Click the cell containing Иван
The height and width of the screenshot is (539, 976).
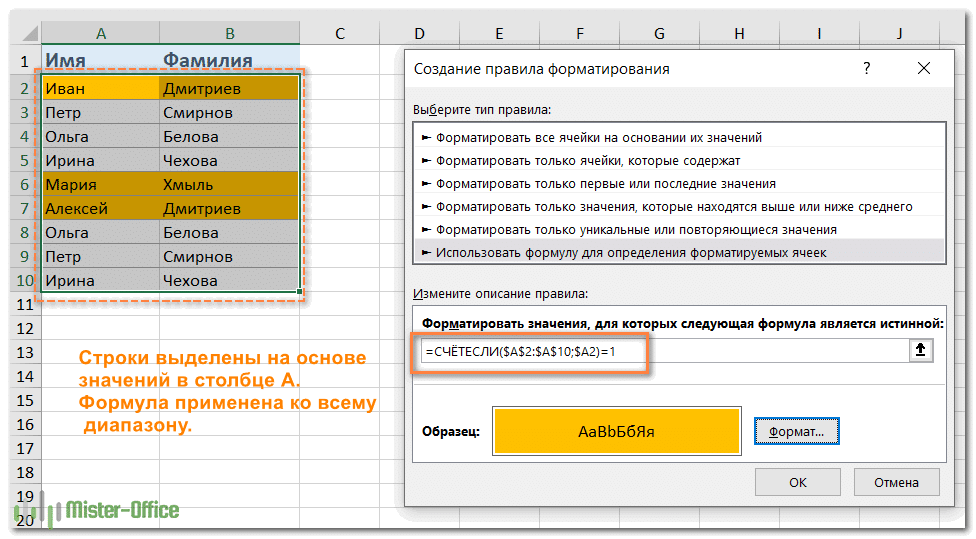click(x=100, y=89)
